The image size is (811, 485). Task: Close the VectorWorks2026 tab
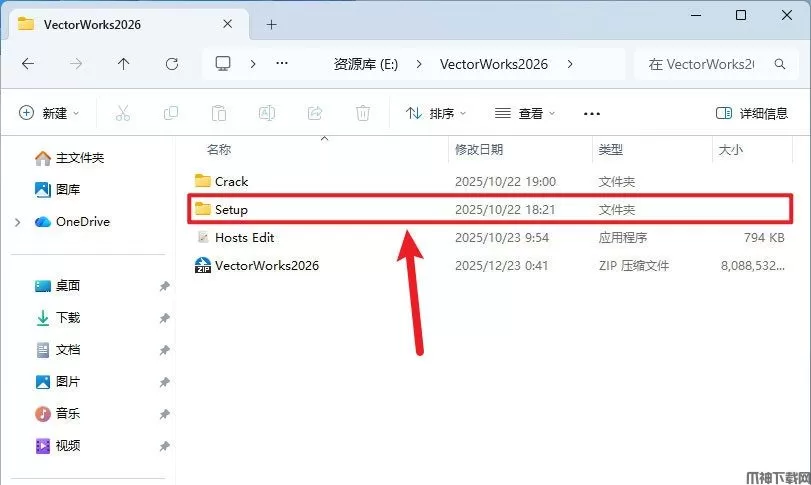click(x=228, y=24)
